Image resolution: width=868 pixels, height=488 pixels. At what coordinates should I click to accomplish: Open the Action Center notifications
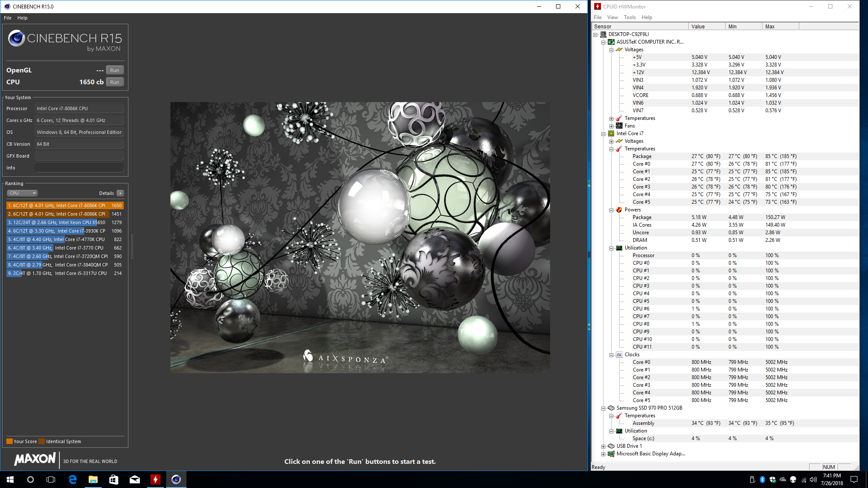[x=854, y=480]
